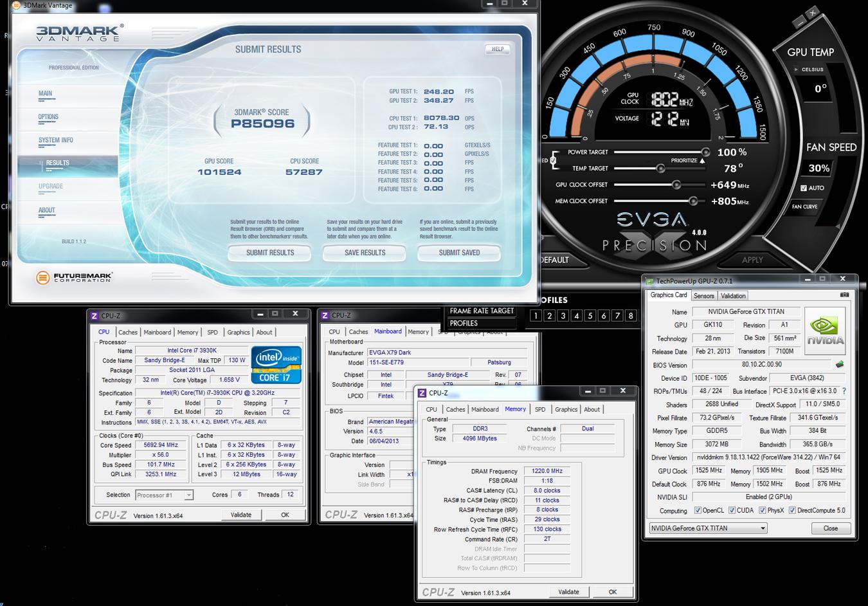Select profile slot 3 in EVGA Precision
This screenshot has width=868, height=606.
(x=563, y=315)
